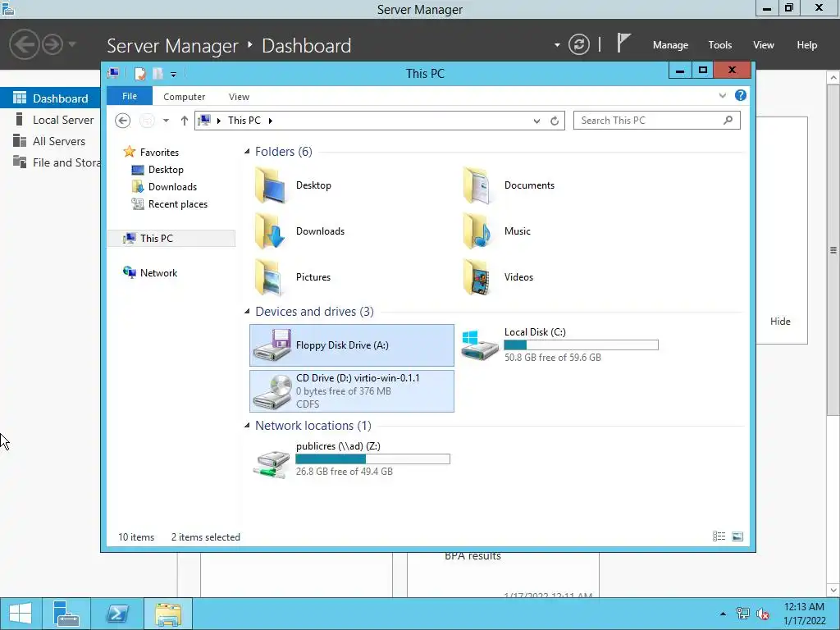Select Downloads under Favorites

(x=172, y=187)
